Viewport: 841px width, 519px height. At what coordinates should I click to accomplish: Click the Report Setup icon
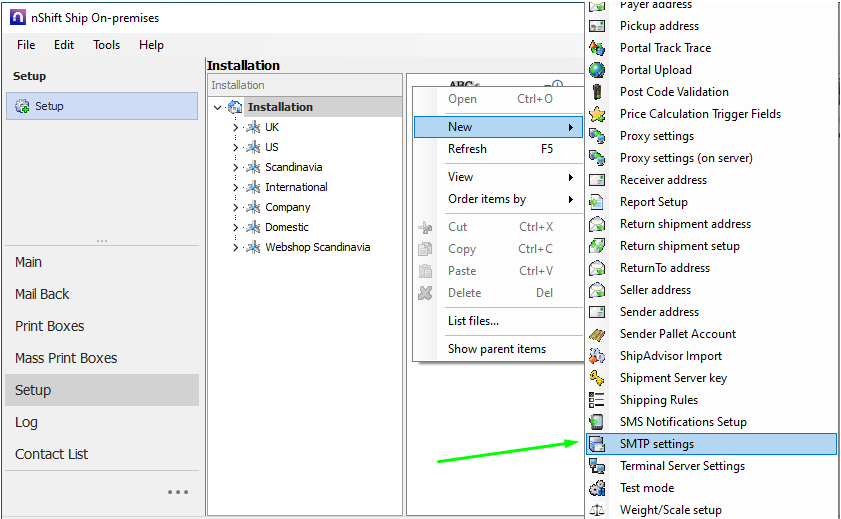click(597, 202)
